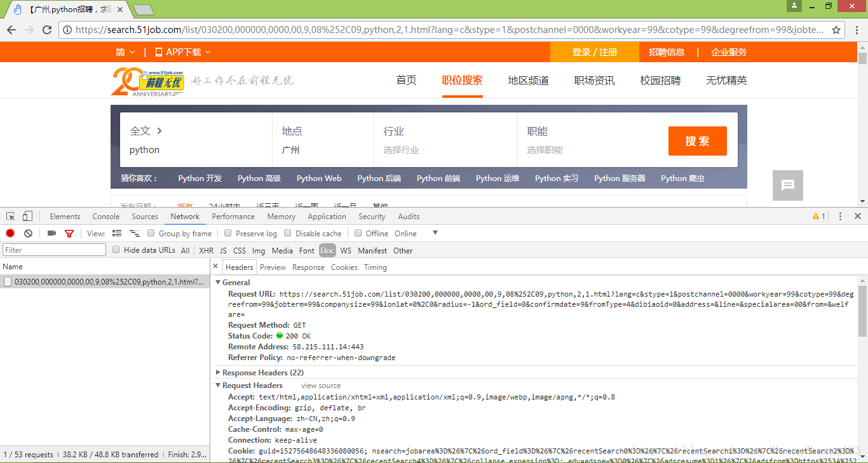Open 校园招聘 navigation item

point(660,80)
